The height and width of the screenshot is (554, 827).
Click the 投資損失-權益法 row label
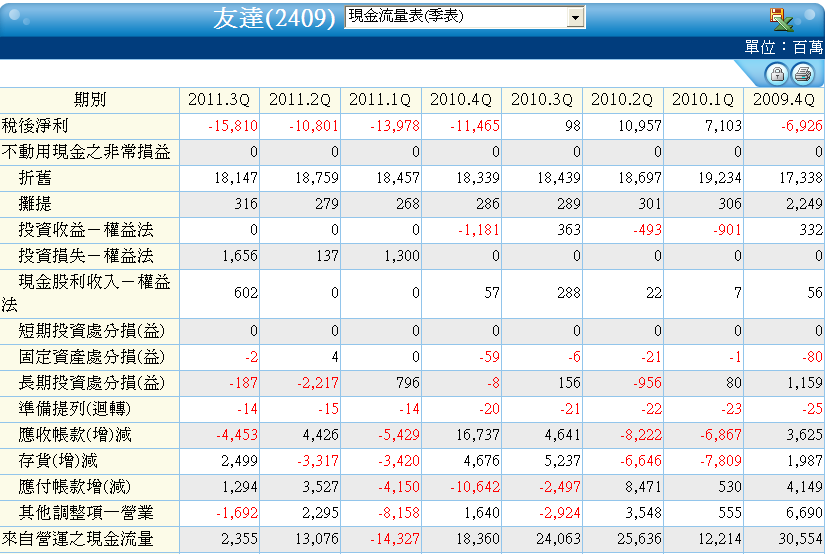point(86,256)
